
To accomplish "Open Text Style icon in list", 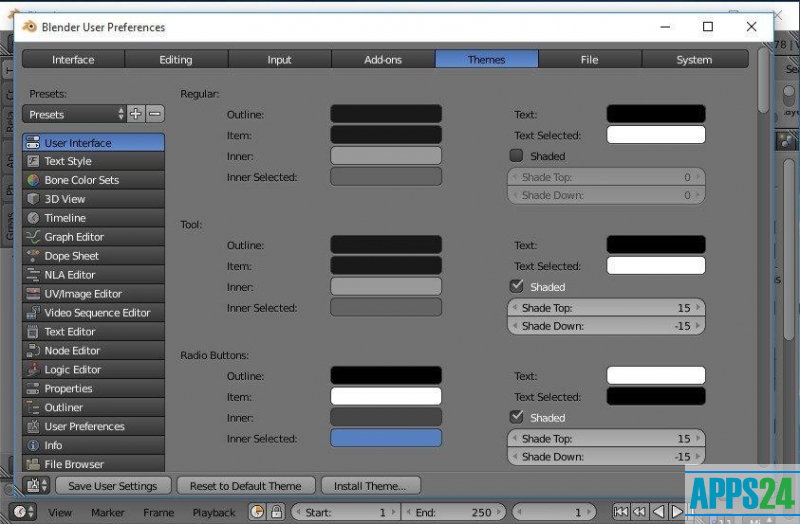I will (x=33, y=161).
